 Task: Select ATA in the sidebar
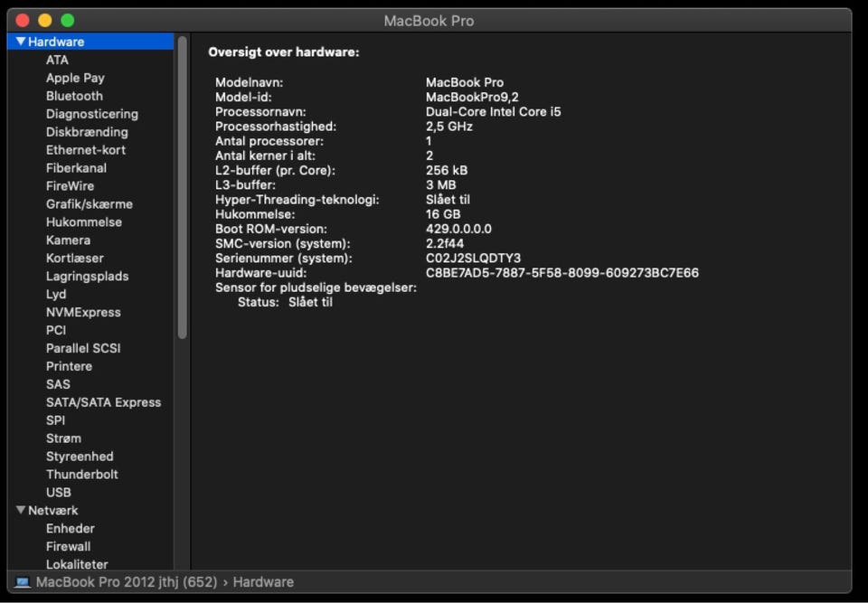point(57,60)
